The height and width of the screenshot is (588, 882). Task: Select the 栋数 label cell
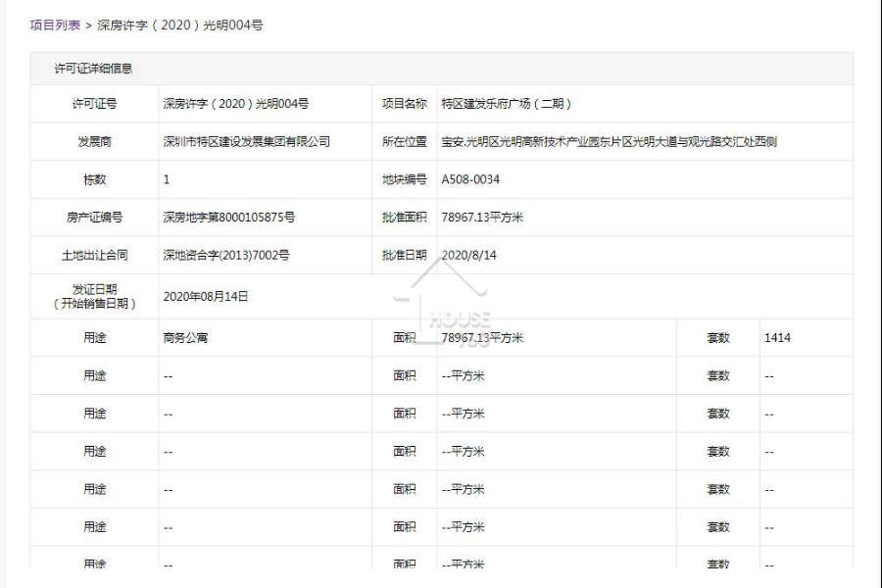click(94, 179)
